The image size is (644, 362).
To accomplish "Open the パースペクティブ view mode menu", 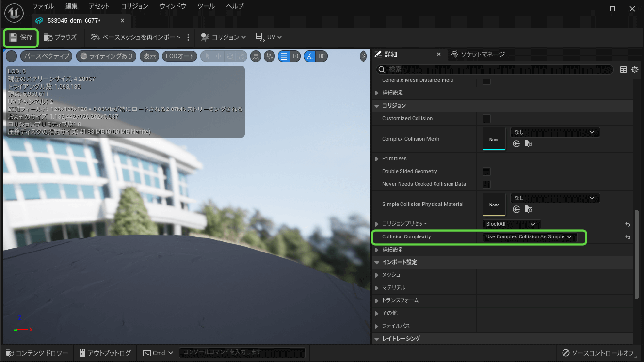I will click(x=46, y=56).
